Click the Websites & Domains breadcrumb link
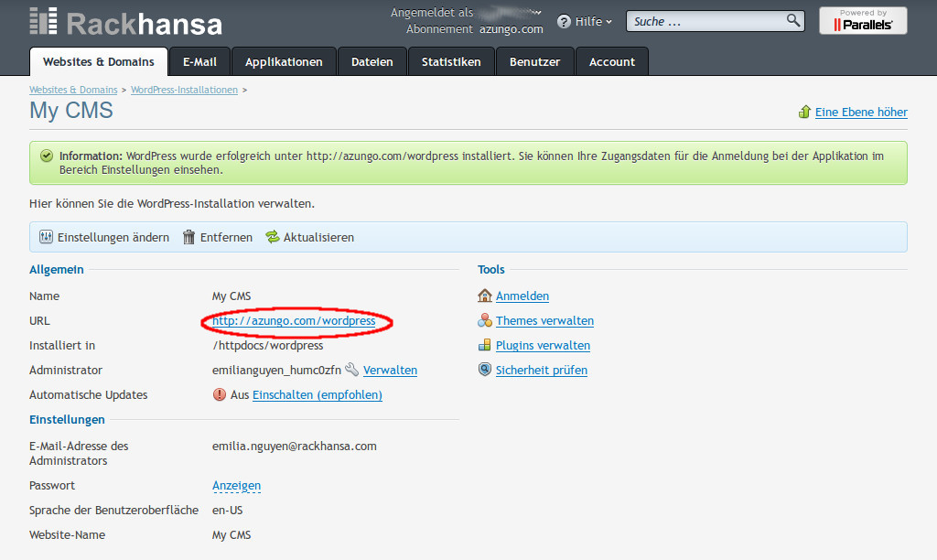This screenshot has height=560, width=937. (73, 90)
